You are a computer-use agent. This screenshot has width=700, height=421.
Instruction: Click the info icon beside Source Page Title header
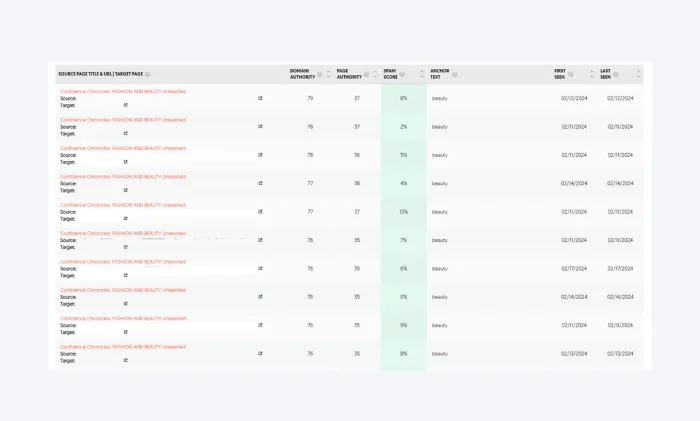(x=148, y=74)
